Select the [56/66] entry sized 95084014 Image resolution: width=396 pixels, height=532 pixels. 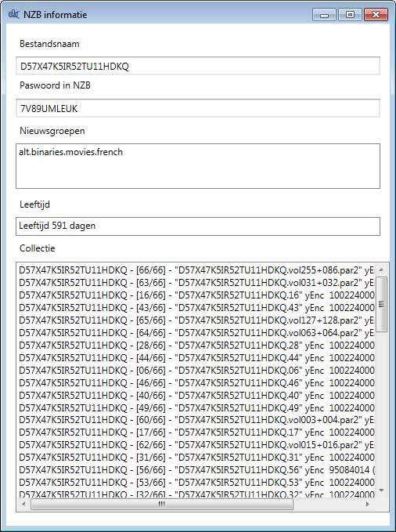coord(196,470)
